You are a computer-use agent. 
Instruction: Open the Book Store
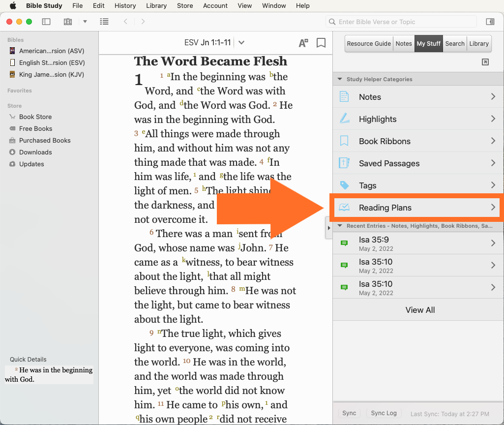point(35,117)
